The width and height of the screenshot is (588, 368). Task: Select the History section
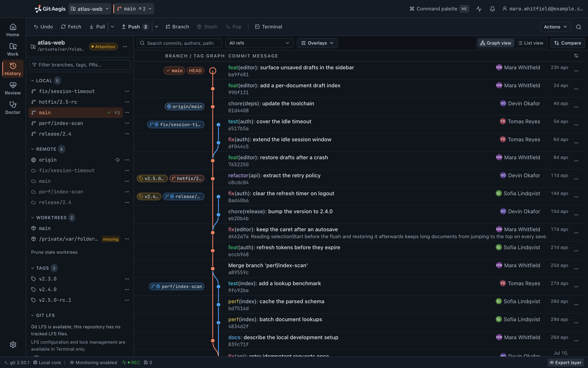(13, 69)
